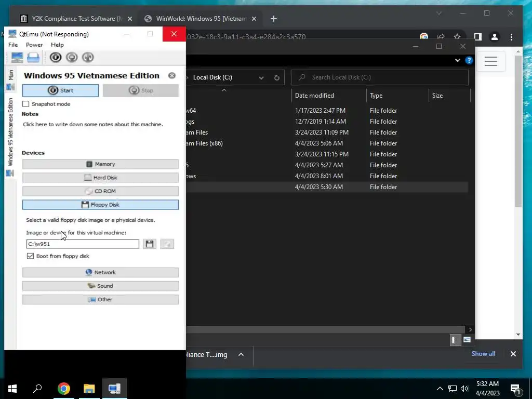Click the power-on toolbar icon in QtEmu
This screenshot has width=532, height=399.
56,57
